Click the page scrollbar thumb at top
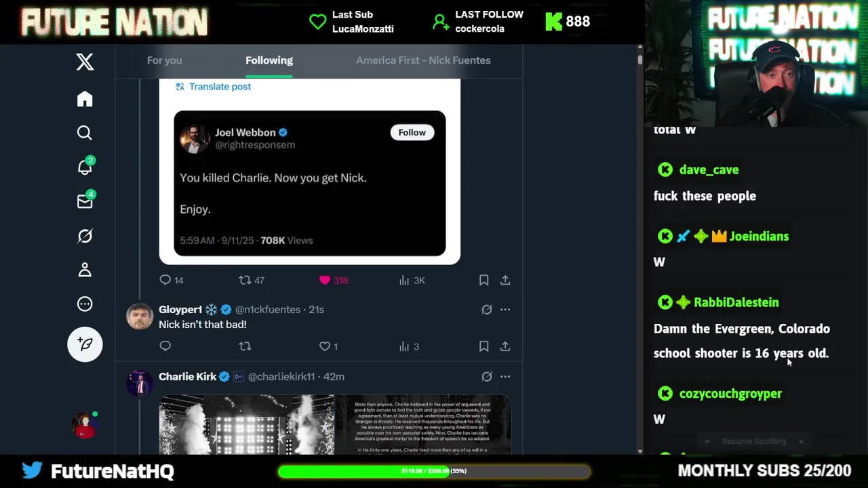 point(639,59)
